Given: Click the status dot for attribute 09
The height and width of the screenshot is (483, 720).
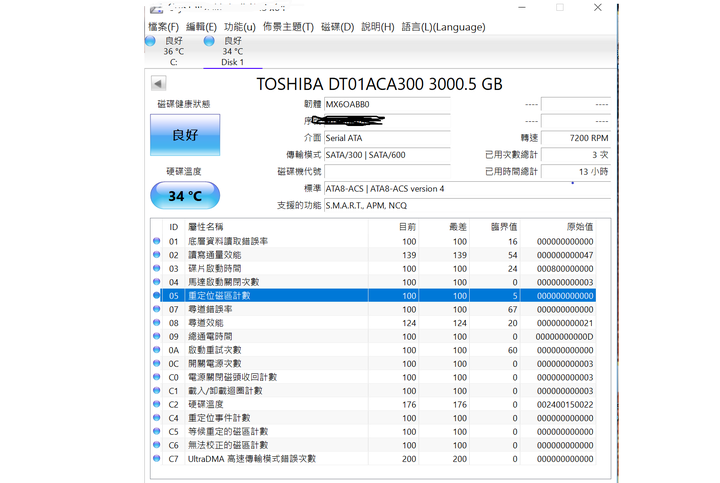Looking at the screenshot, I should pyautogui.click(x=157, y=336).
